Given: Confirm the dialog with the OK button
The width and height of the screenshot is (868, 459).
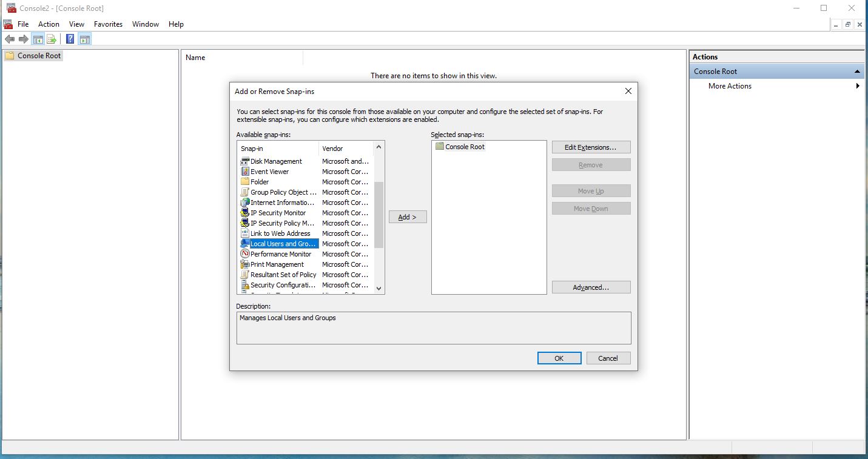Looking at the screenshot, I should pos(559,358).
